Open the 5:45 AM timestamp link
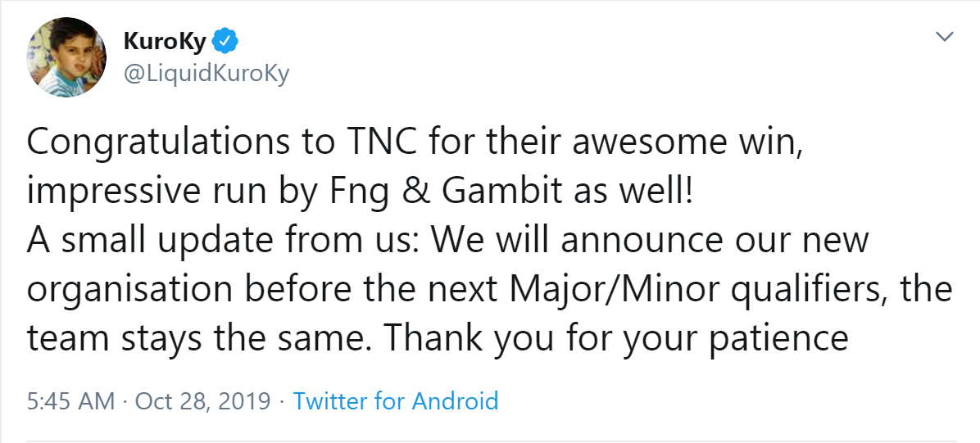This screenshot has width=980, height=443. point(70,401)
